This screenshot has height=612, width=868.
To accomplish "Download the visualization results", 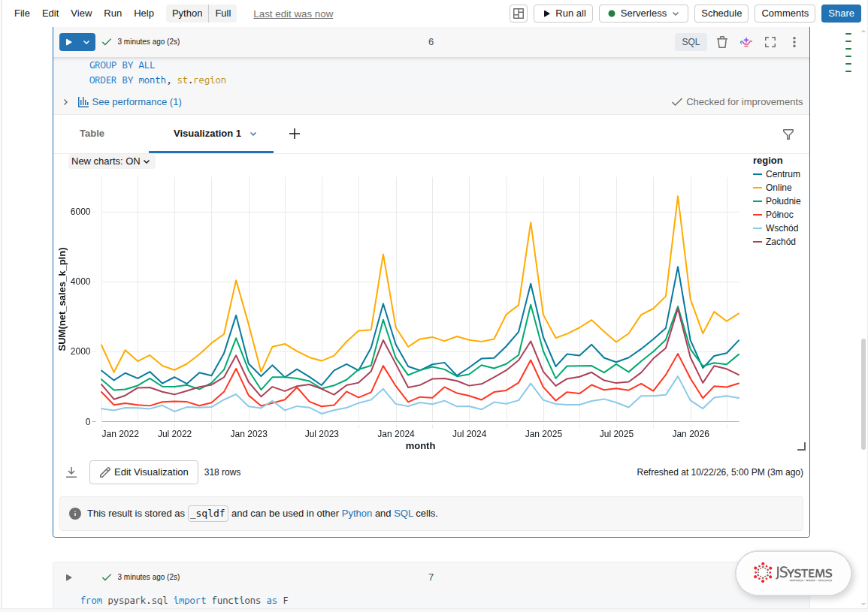I will coord(71,472).
